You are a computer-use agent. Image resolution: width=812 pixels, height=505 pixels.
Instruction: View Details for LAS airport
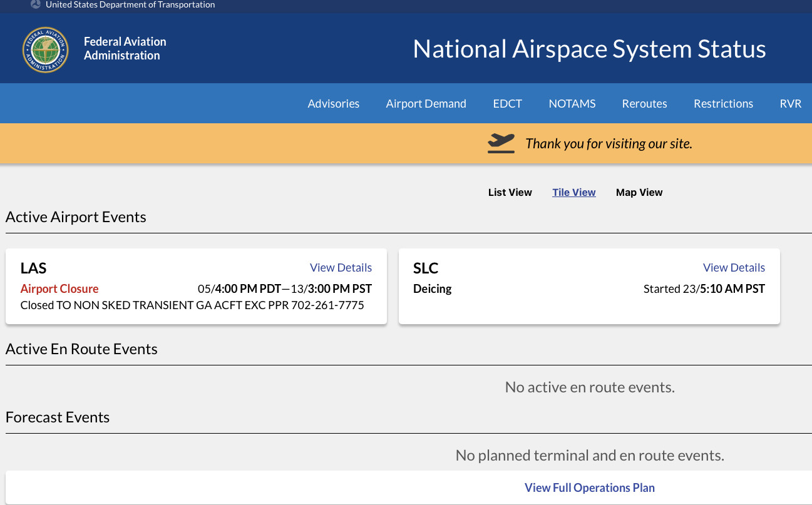point(341,268)
